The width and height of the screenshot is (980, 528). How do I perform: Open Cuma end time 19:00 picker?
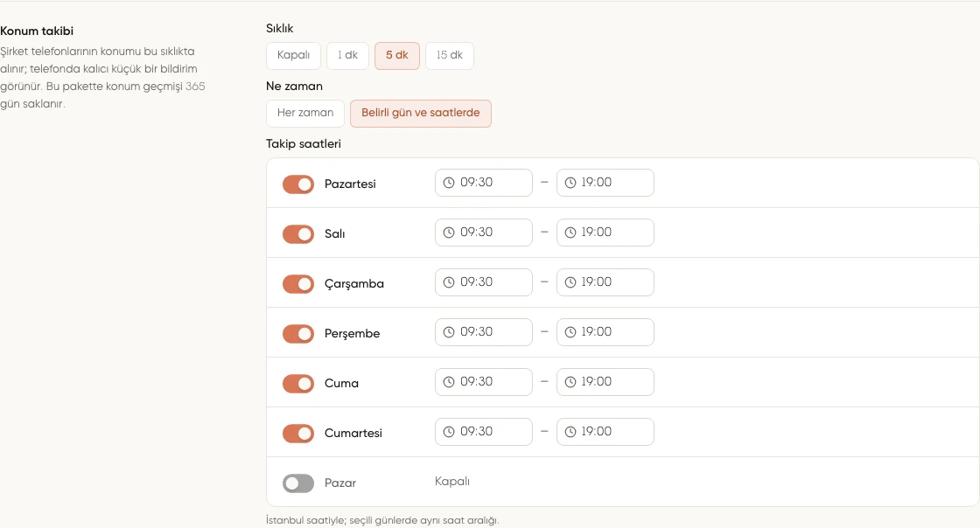605,382
